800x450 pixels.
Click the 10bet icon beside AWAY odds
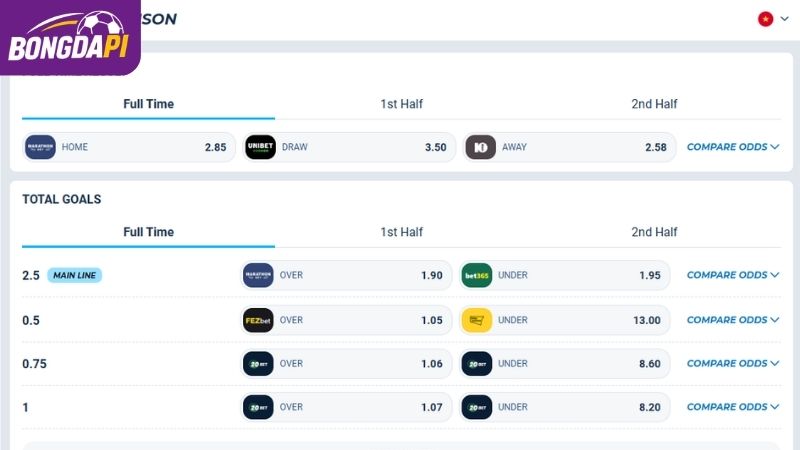481,147
